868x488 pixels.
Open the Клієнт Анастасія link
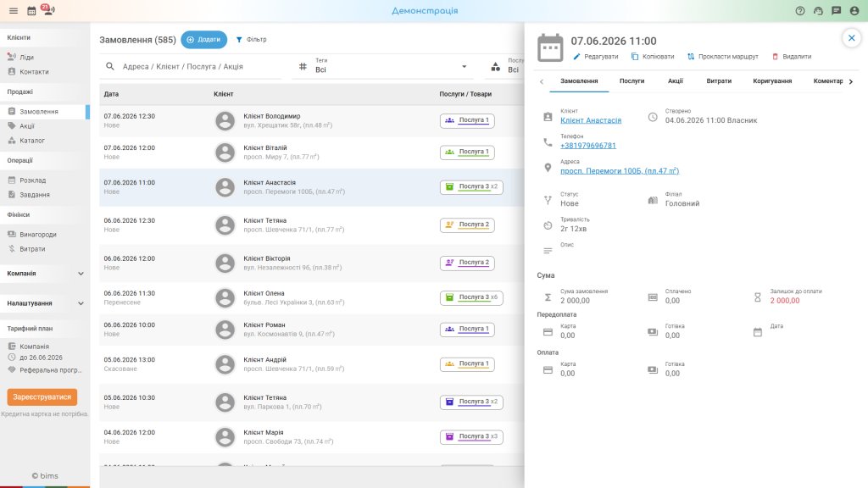tap(591, 120)
